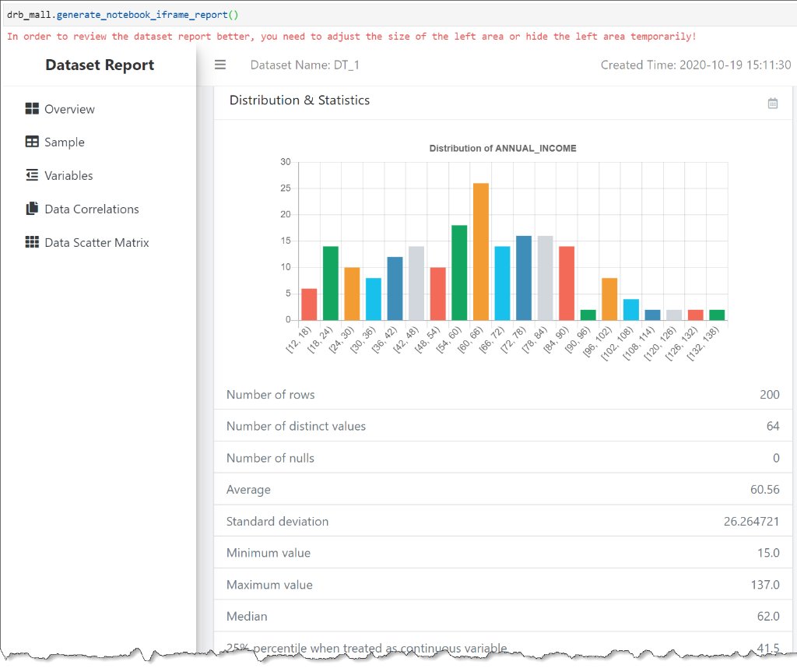Viewport: 797px width, 672px height.
Task: Click the chart title Distribution of ANNUAL_INCOME
Action: pyautogui.click(x=503, y=148)
